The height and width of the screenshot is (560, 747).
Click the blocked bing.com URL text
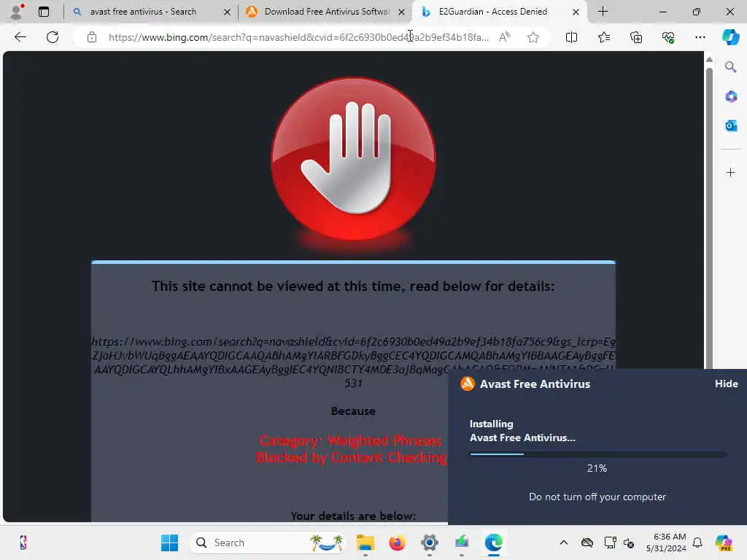click(x=354, y=362)
